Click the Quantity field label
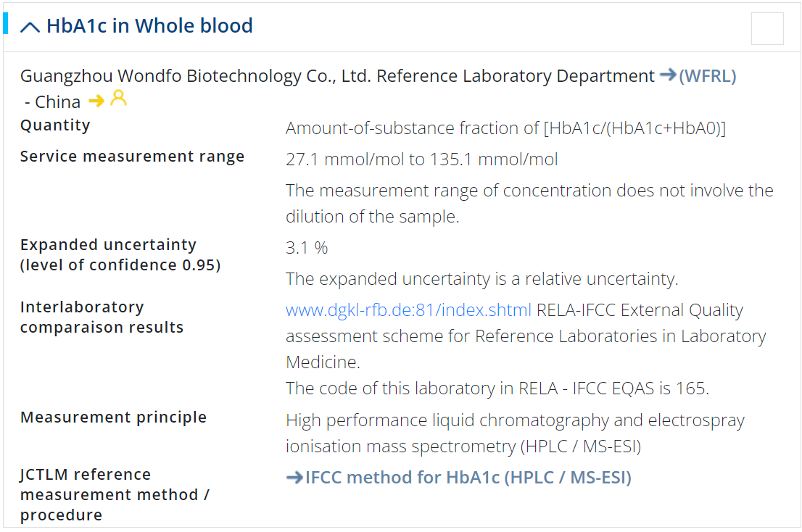This screenshot has width=802, height=532. 55,125
